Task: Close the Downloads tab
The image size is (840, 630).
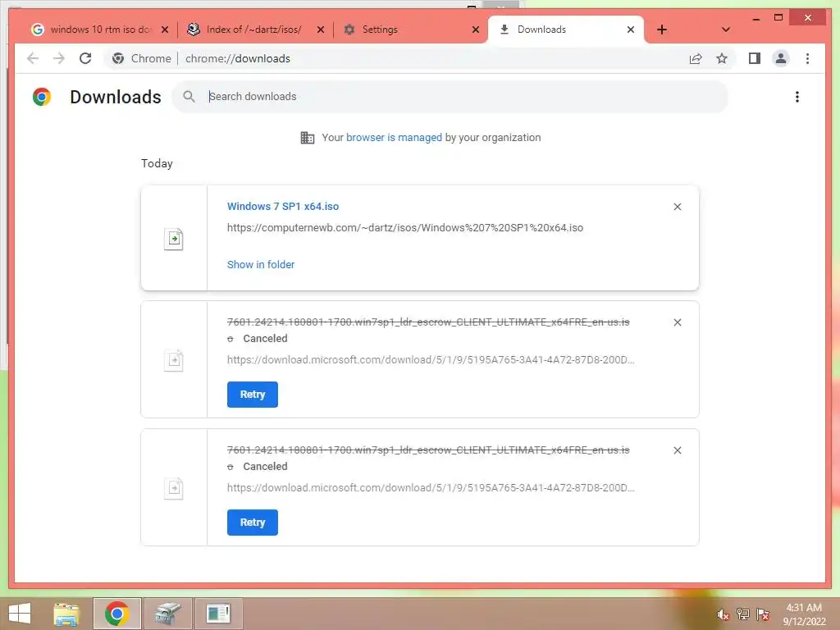Action: (x=631, y=30)
